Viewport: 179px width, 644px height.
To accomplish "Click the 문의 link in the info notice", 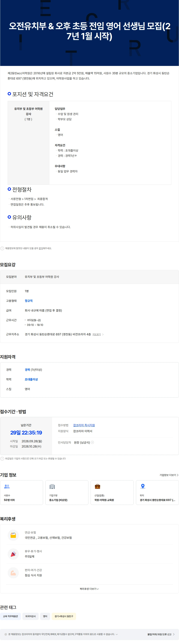I will [41, 248].
